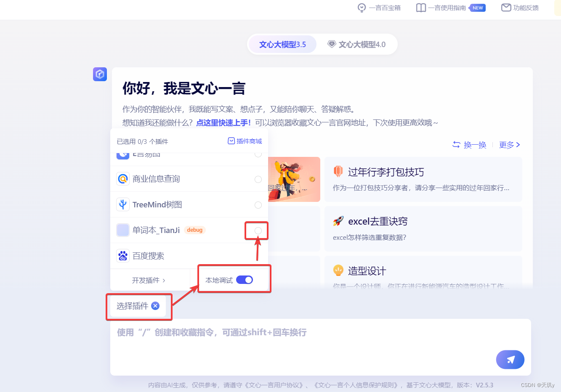Viewport: 561px width, 392px height.
Task: Send message with paper plane button
Action: pos(510,360)
